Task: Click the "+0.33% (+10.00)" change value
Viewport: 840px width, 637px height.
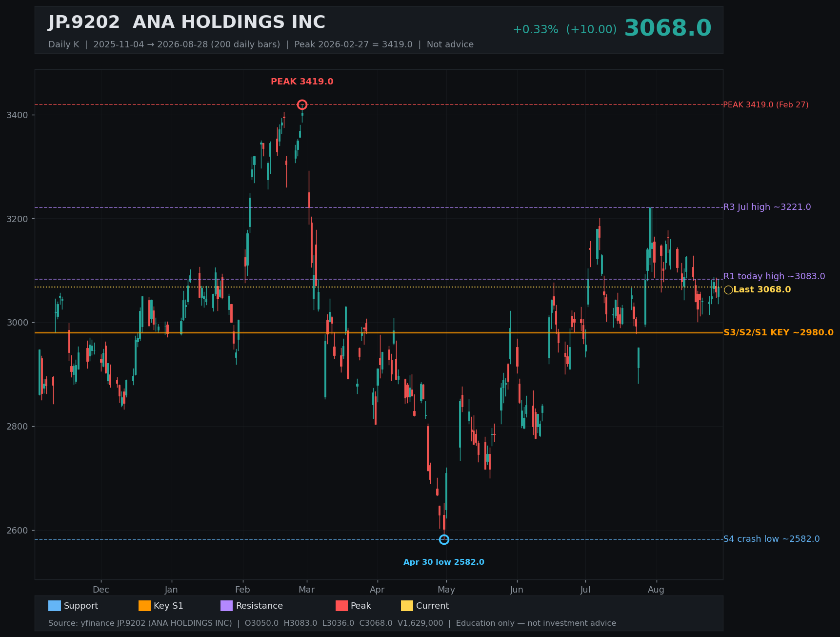Action: 564,30
